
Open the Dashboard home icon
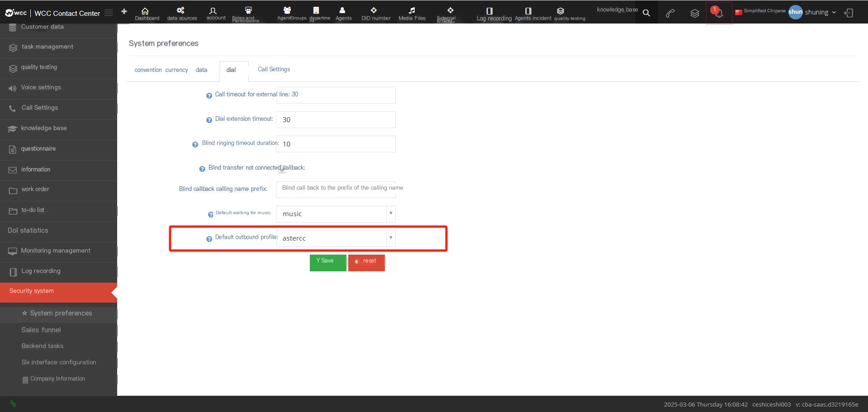[x=145, y=11]
